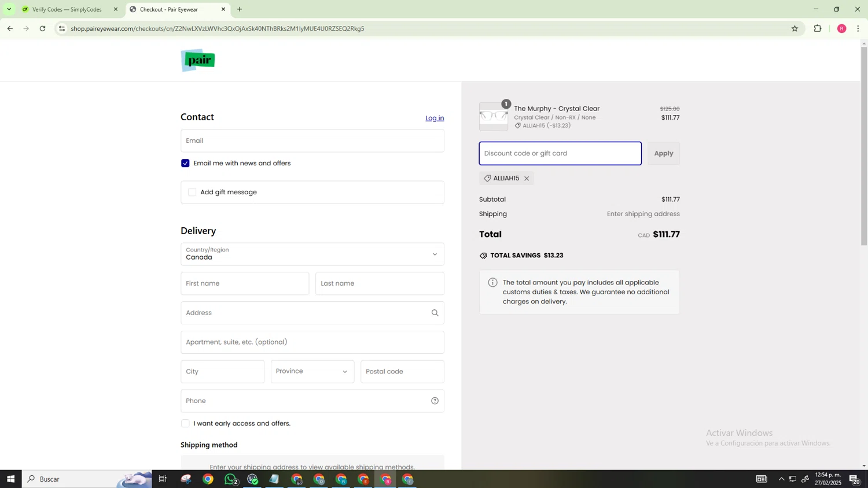The height and width of the screenshot is (488, 868).
Task: Click the address search magnifier icon
Action: click(435, 313)
